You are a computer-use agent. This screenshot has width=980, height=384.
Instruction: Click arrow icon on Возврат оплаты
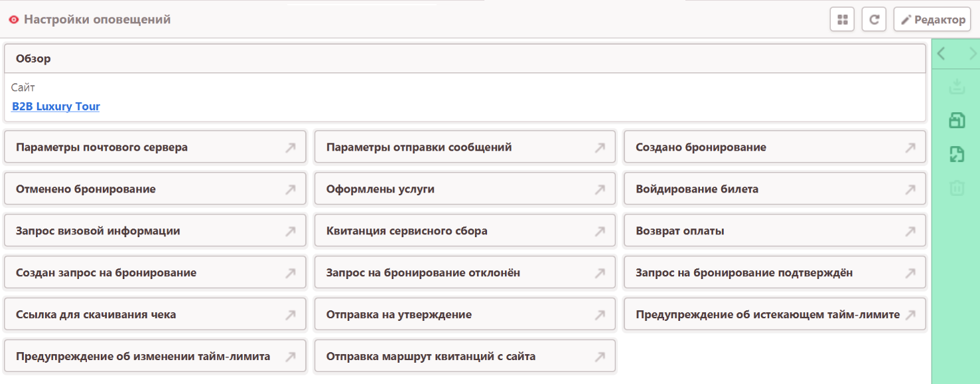tap(910, 231)
